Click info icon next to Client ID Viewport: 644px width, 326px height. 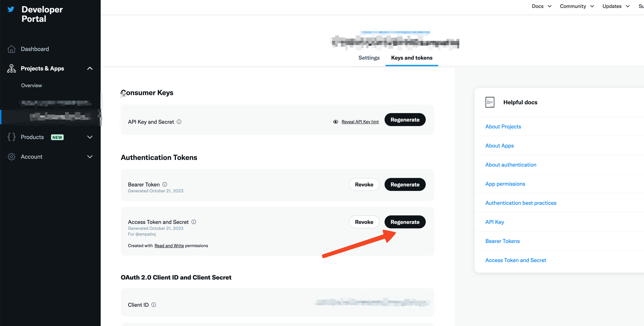[x=154, y=305]
